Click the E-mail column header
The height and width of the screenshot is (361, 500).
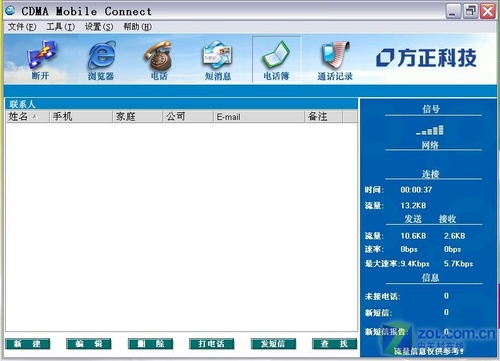(259, 117)
